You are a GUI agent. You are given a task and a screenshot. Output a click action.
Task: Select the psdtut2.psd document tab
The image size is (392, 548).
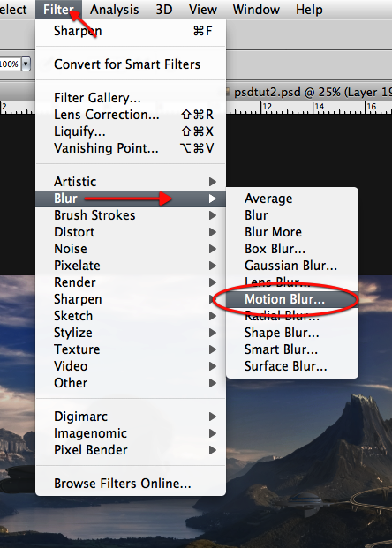pos(308,93)
